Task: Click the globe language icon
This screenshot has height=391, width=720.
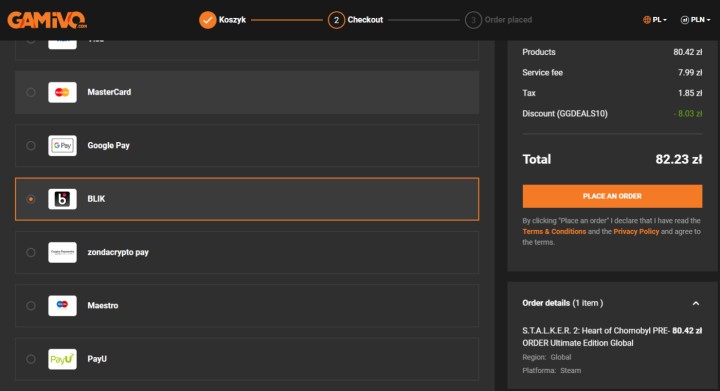Action: (647, 20)
